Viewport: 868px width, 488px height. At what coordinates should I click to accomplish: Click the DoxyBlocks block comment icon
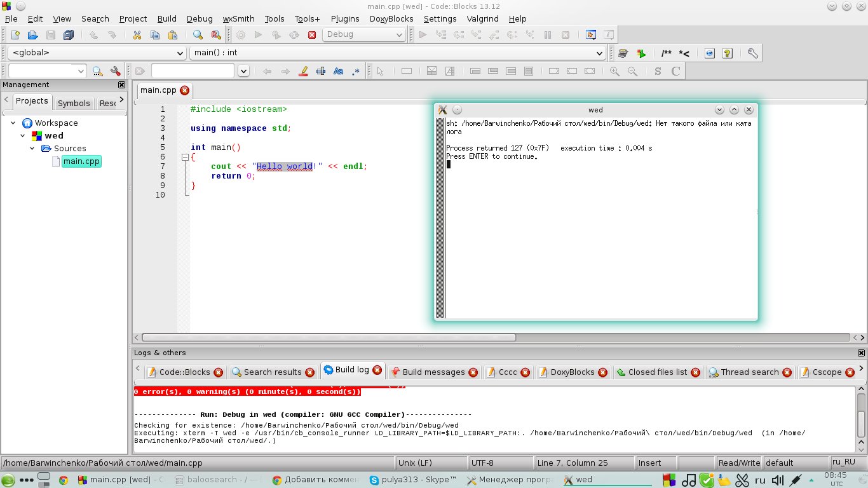tap(666, 53)
